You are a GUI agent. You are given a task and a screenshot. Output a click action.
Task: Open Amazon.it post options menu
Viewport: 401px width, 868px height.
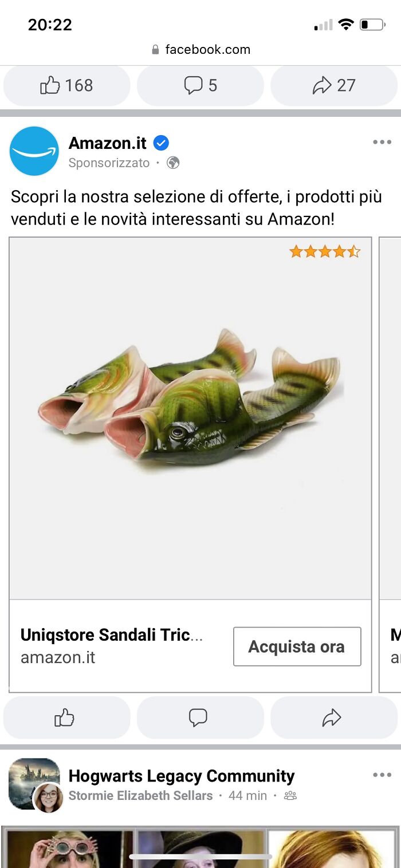click(x=382, y=143)
